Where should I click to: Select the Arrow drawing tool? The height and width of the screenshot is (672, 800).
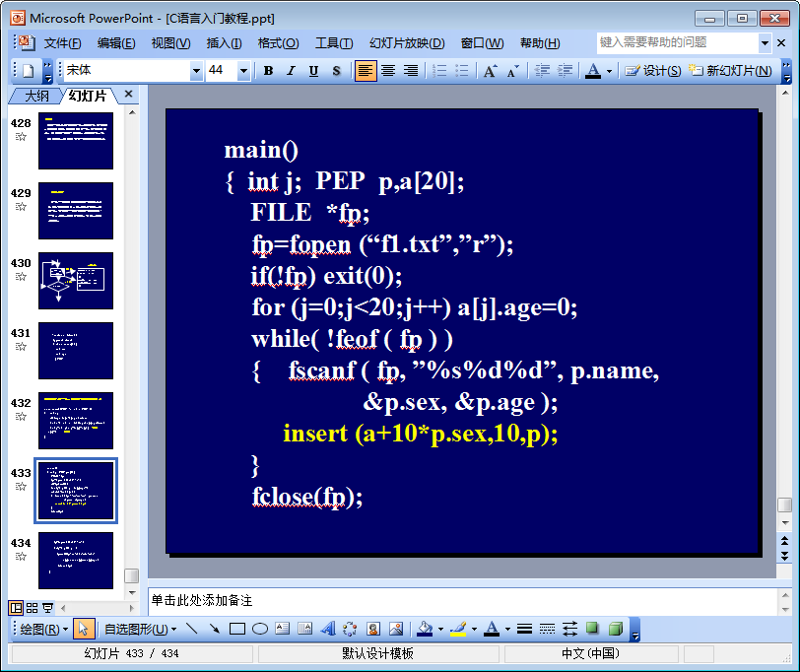tap(215, 630)
